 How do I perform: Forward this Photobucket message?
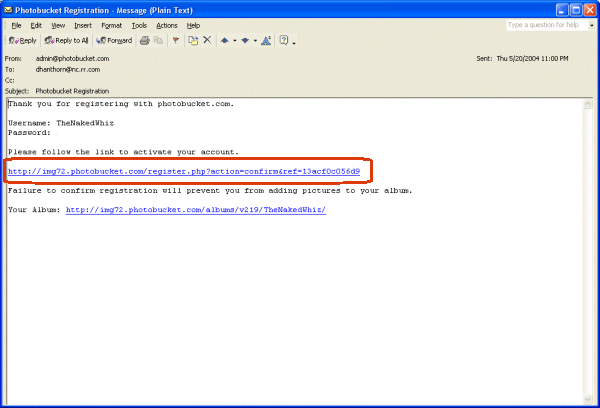click(114, 40)
